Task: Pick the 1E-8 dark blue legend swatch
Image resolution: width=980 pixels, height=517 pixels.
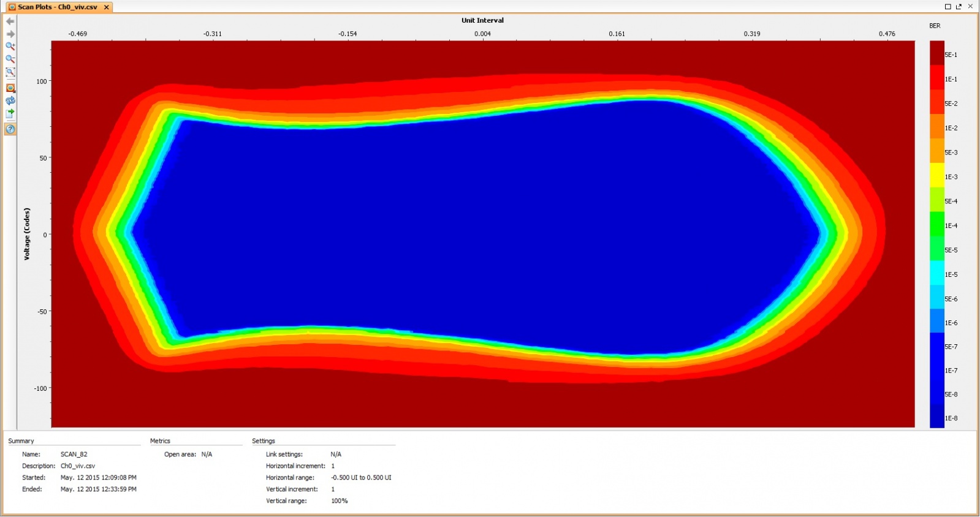Action: point(936,418)
